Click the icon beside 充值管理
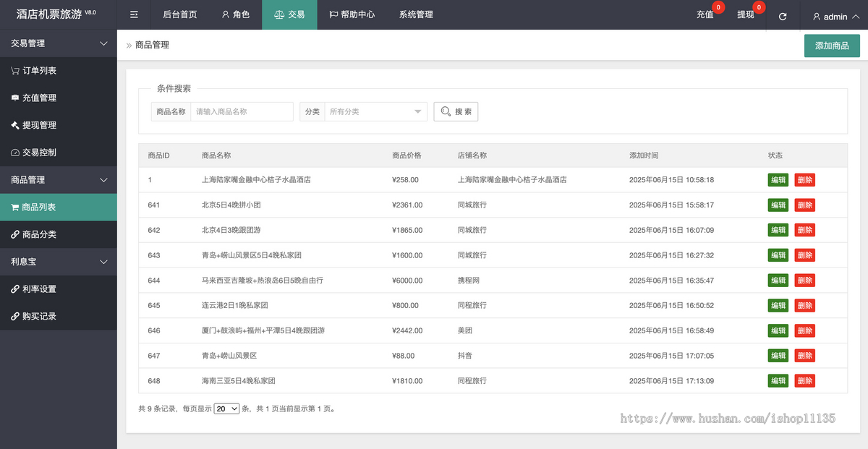 [15, 98]
